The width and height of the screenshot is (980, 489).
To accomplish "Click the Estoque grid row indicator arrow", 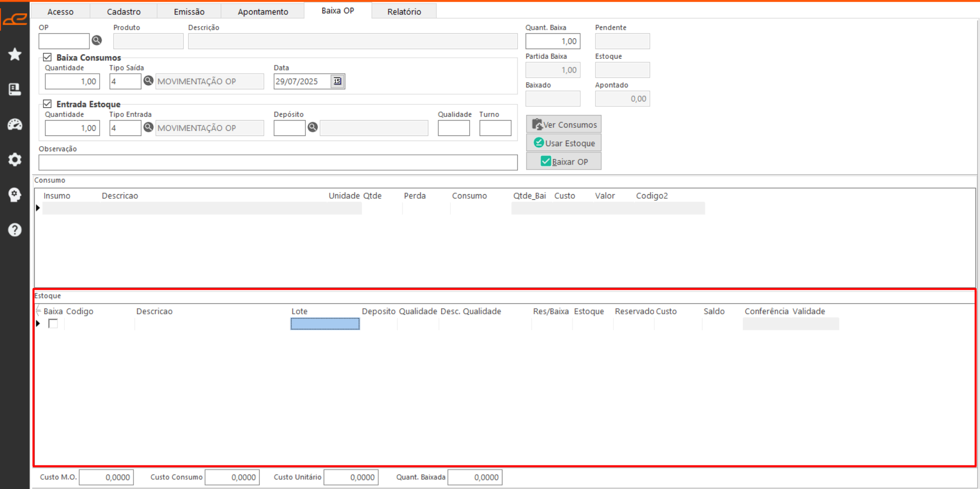I will [x=38, y=323].
